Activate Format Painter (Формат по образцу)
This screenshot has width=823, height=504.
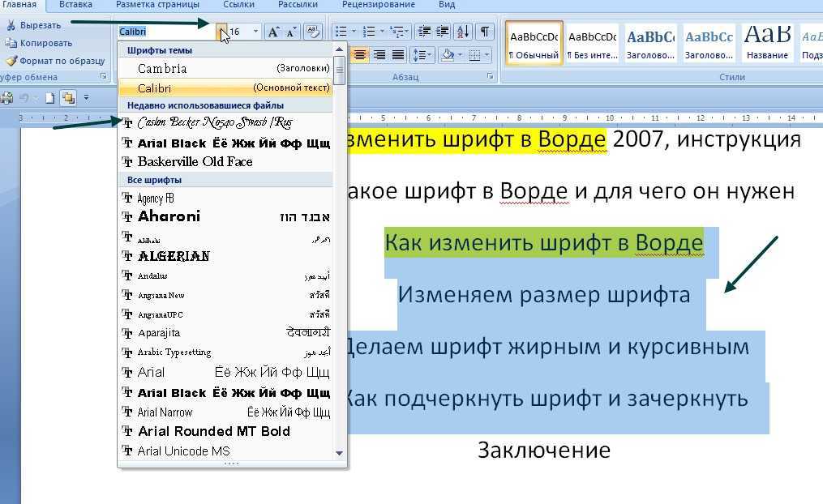(x=54, y=61)
